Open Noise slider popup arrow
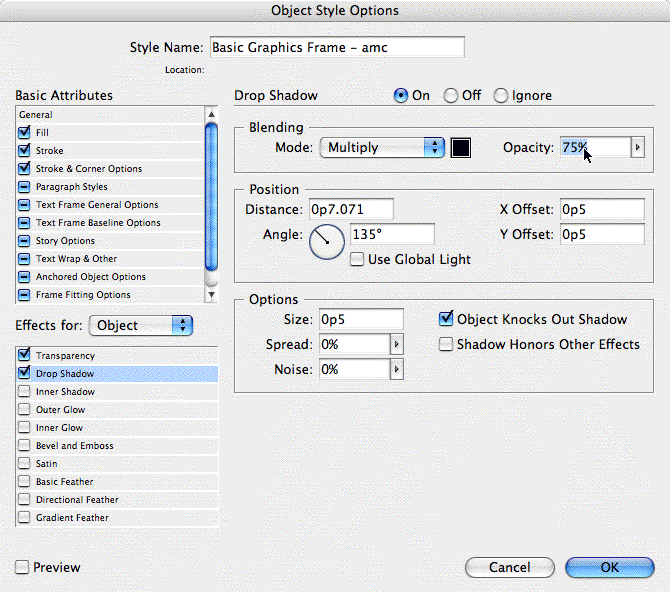Screen dimensions: 670x592 click(x=397, y=369)
